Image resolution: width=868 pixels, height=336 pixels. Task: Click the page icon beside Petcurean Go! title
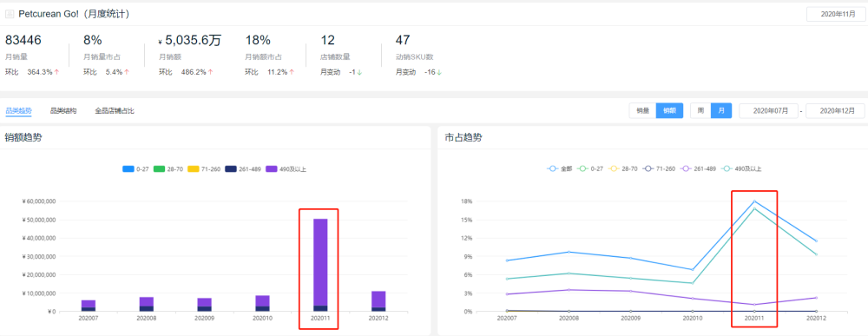(10, 15)
